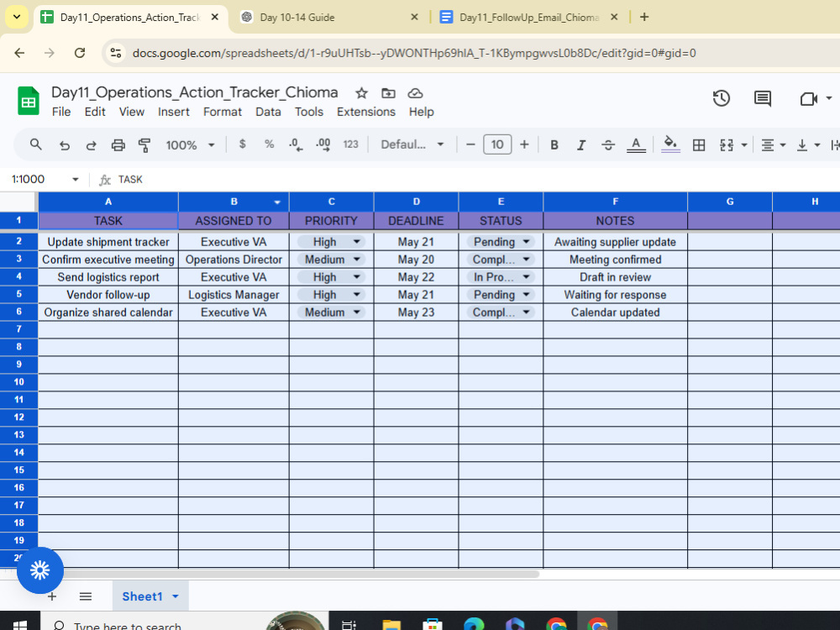Change status dropdown for Send logistics report
Image resolution: width=840 pixels, height=630 pixels.
coord(501,277)
